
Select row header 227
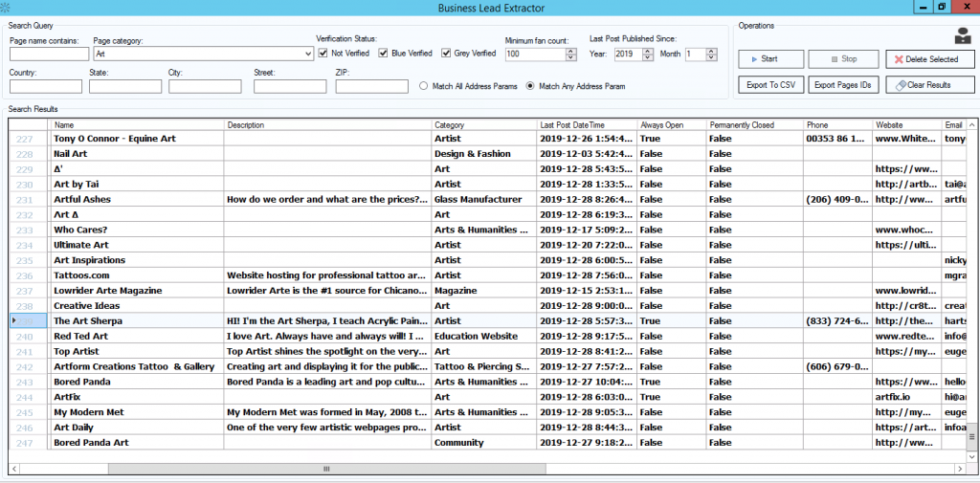click(x=29, y=139)
